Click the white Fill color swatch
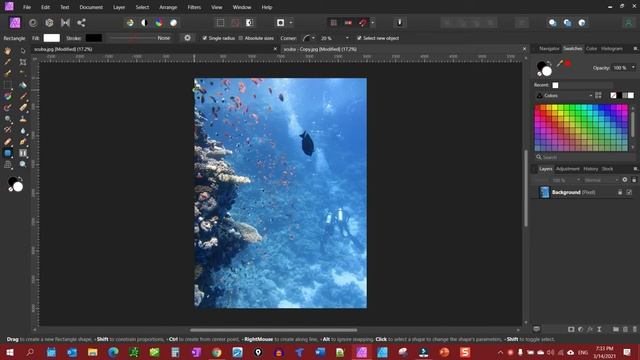This screenshot has width=640, height=360. [52, 38]
